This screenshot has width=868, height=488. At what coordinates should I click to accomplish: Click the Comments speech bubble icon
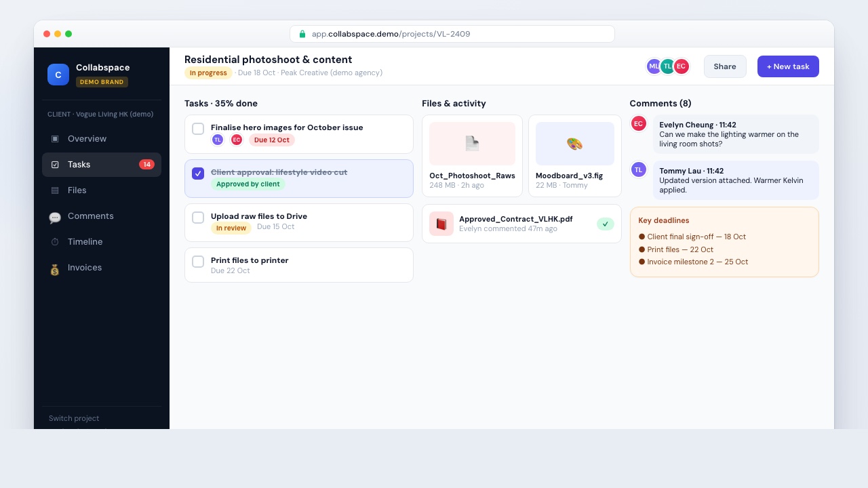click(55, 217)
